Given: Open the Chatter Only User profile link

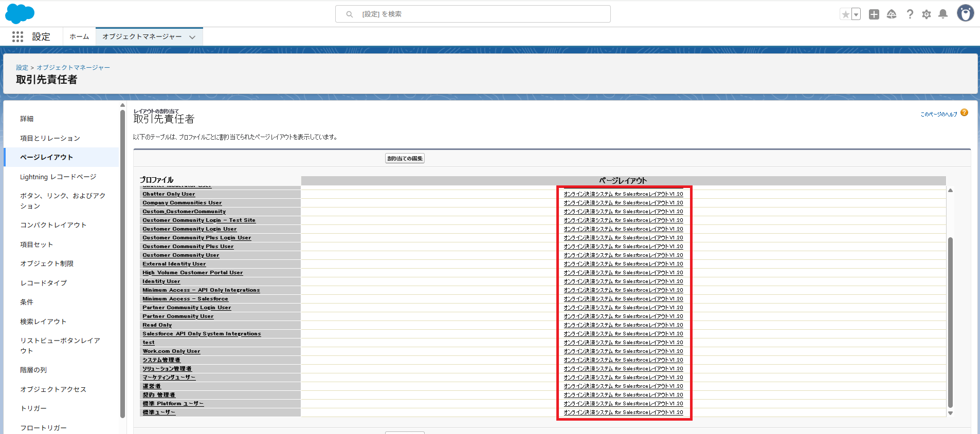Looking at the screenshot, I should 169,194.
